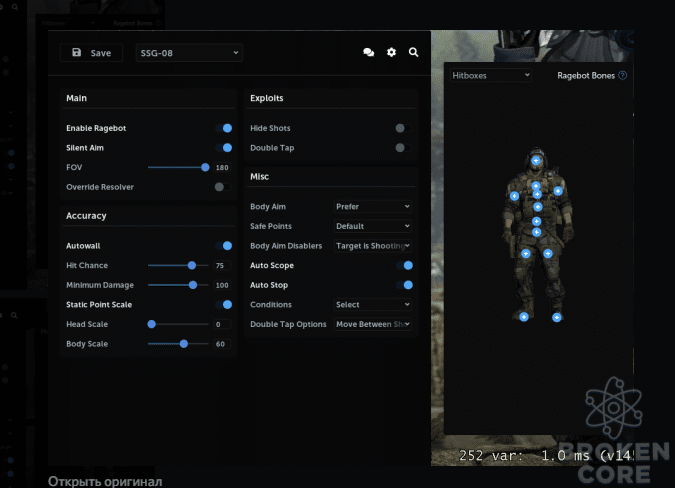Click the Body Scale slider handle
This screenshot has height=488, width=675.
click(184, 344)
